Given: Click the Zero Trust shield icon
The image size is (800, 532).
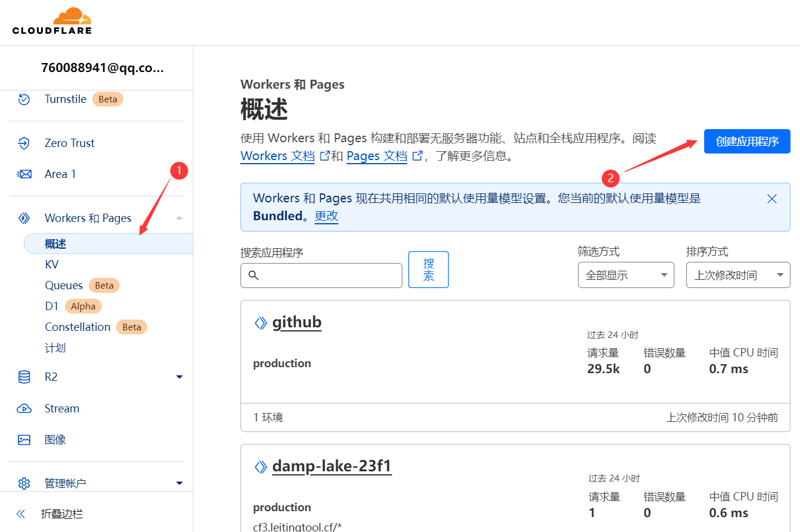Looking at the screenshot, I should [x=24, y=143].
